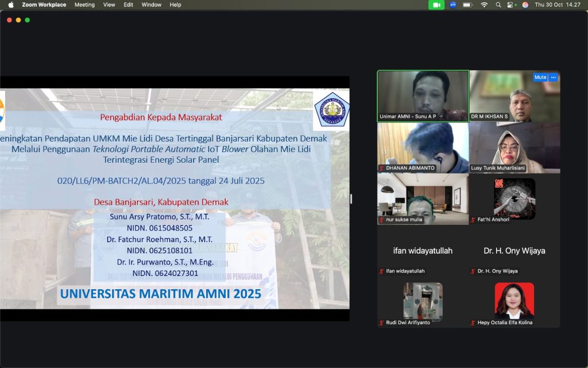Screen dimensions: 588x368
Task: Open the Window menu
Action: (151, 5)
